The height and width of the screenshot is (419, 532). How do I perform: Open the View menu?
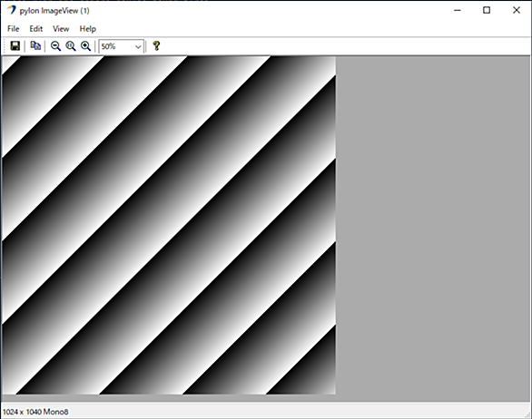[61, 29]
